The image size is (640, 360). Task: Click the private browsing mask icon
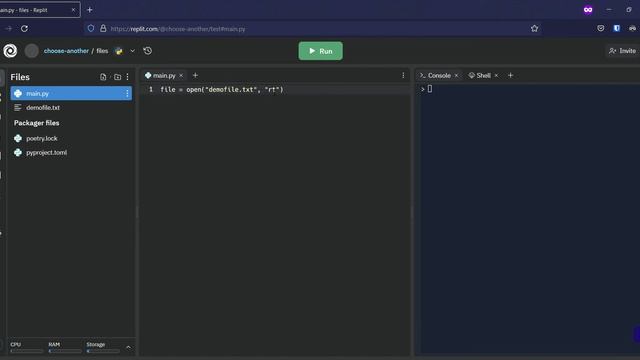click(x=588, y=10)
